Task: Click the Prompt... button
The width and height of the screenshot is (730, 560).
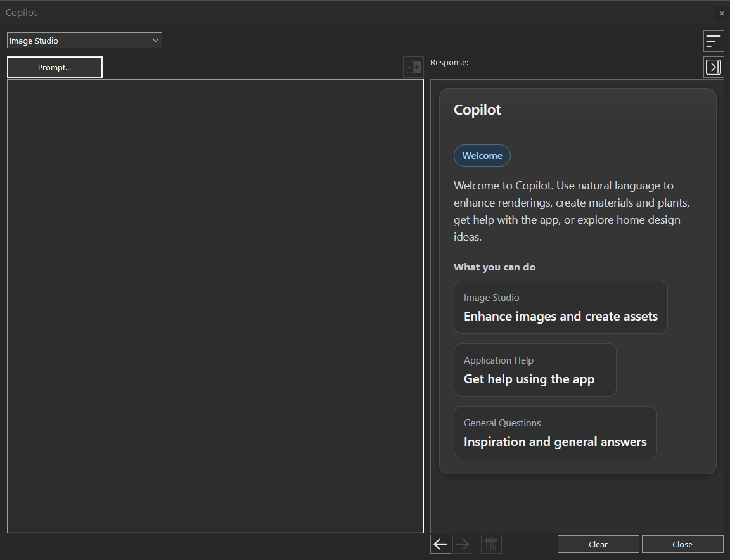Action: [x=54, y=68]
